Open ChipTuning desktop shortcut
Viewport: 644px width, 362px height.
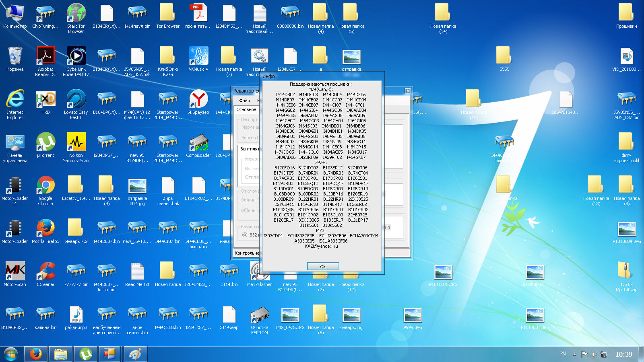(45, 16)
